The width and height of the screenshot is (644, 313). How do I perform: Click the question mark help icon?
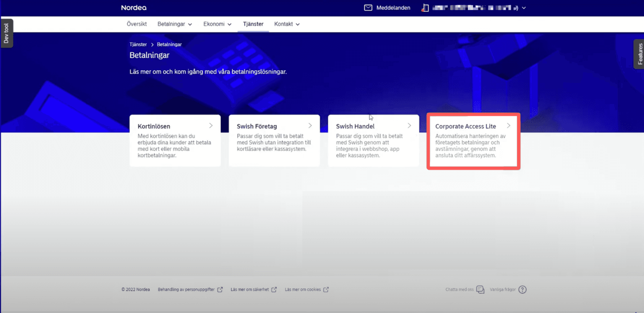click(x=522, y=290)
